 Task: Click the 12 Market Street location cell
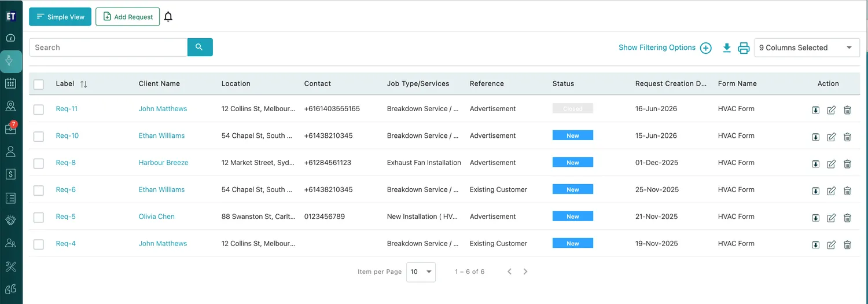(258, 163)
